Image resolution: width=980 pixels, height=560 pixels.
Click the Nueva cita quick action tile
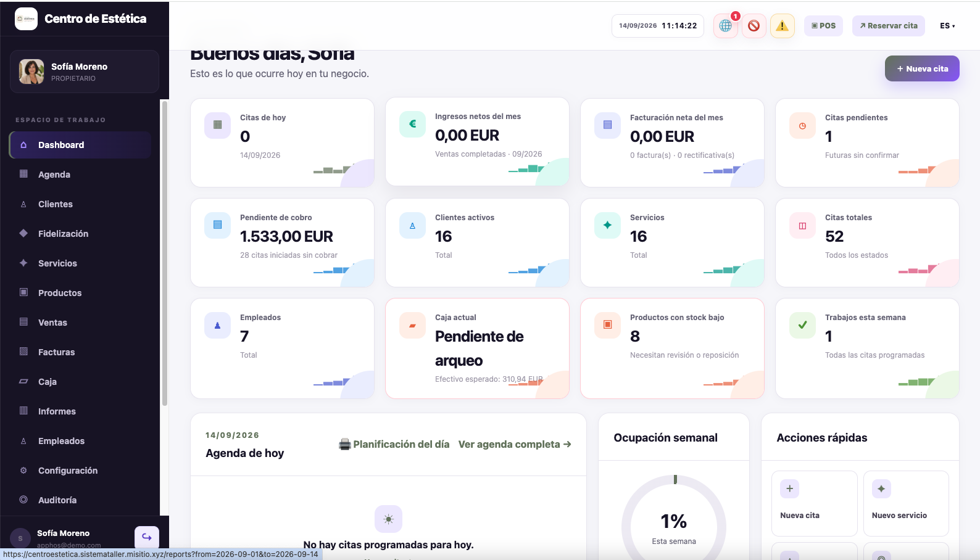click(x=815, y=503)
